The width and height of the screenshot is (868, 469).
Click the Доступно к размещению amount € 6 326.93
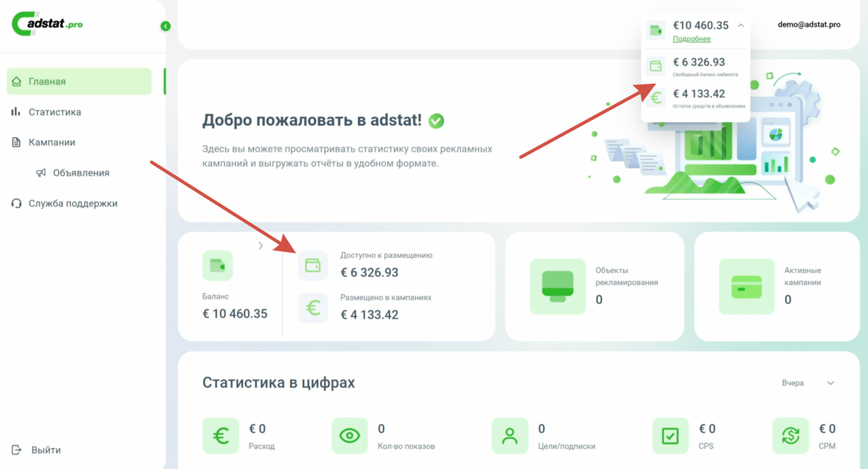[370, 272]
